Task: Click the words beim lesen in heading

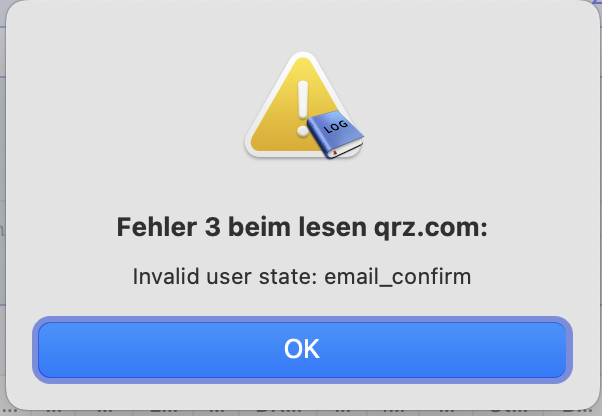Action: (297, 227)
